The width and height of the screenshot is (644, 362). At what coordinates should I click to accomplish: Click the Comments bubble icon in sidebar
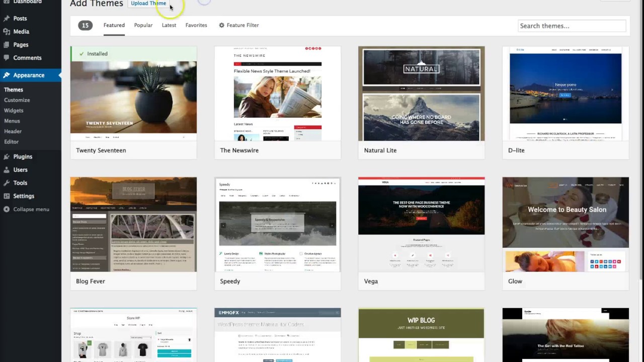[x=6, y=58]
